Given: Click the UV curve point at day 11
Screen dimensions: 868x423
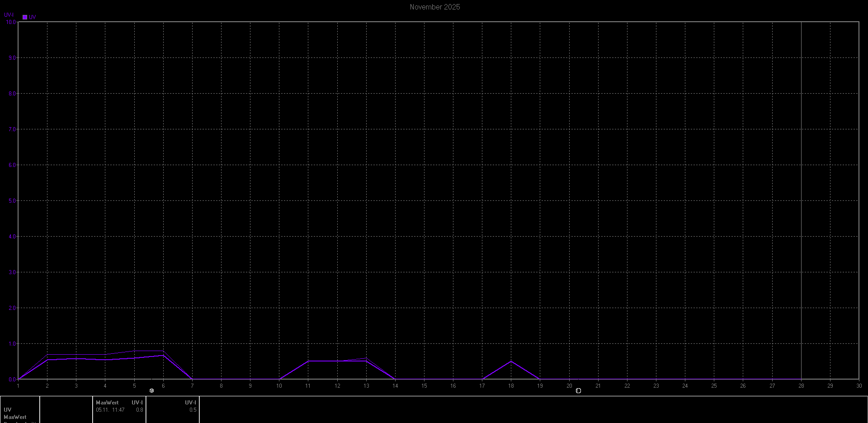Looking at the screenshot, I should point(308,361).
